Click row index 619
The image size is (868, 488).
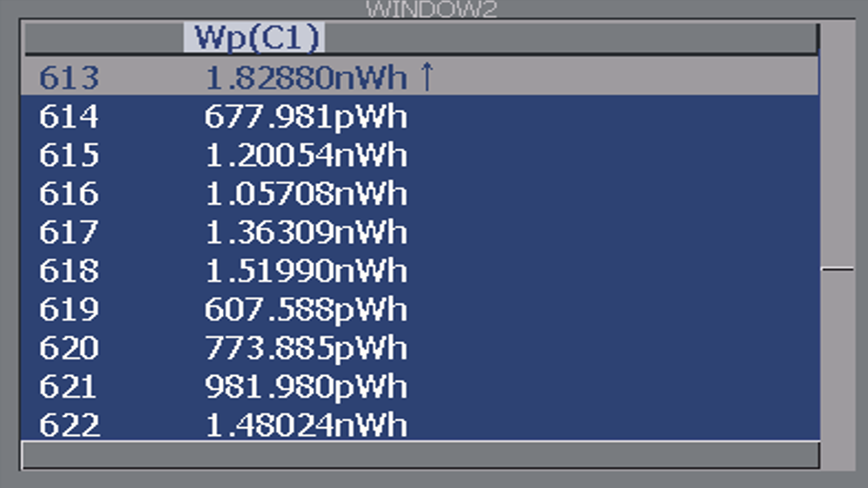point(69,310)
